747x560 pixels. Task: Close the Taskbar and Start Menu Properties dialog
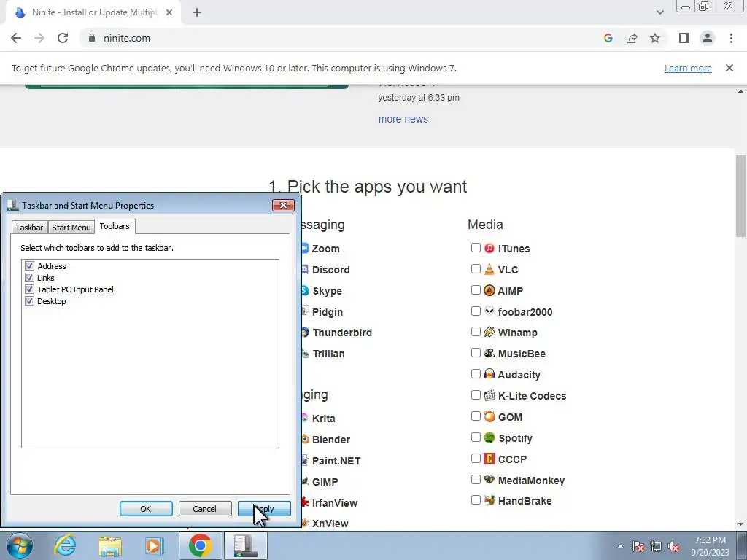pos(283,205)
